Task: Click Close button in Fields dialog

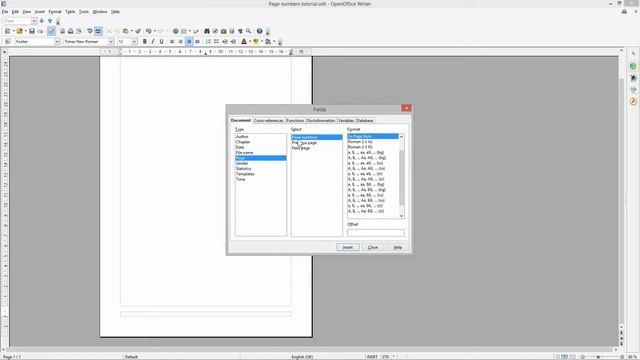Action: pyautogui.click(x=373, y=247)
